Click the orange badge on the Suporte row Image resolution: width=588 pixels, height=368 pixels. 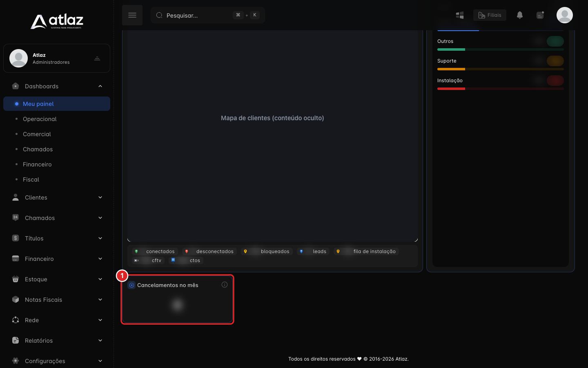(555, 61)
